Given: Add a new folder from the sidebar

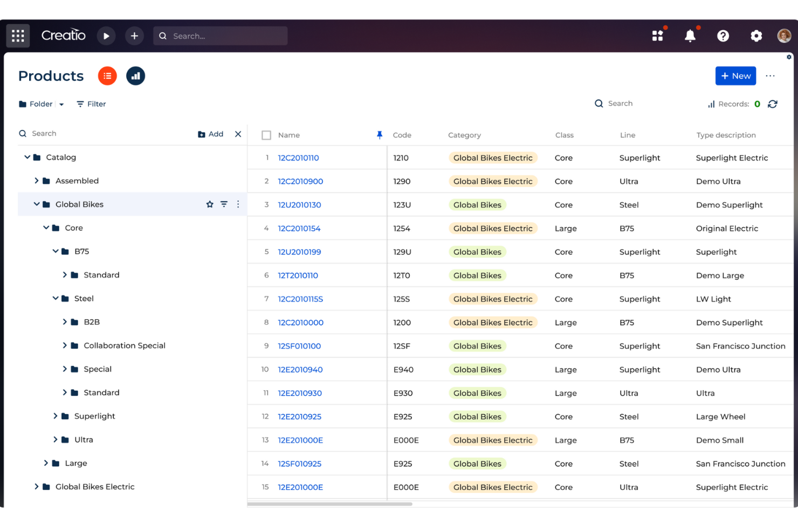Looking at the screenshot, I should point(210,134).
